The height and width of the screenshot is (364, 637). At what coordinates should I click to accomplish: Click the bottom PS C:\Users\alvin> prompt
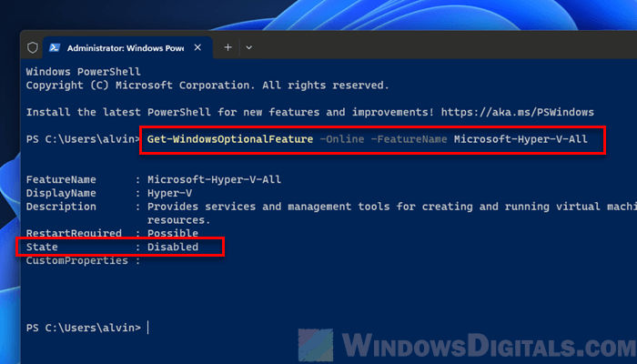[x=84, y=328]
